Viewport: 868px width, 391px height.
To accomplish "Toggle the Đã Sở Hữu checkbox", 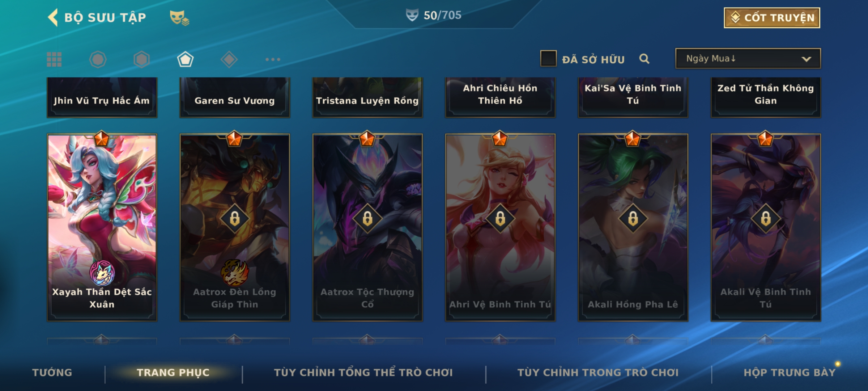I will tap(548, 59).
